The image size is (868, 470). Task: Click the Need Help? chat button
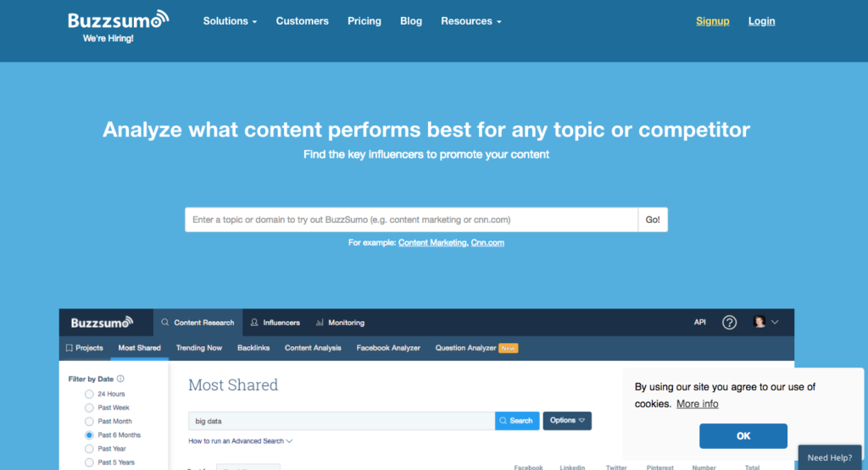(x=829, y=457)
